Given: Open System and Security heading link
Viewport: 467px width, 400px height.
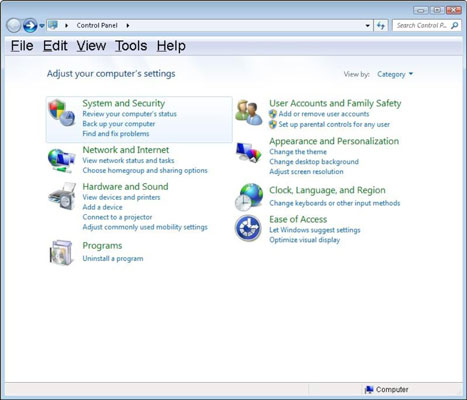Looking at the screenshot, I should click(124, 103).
